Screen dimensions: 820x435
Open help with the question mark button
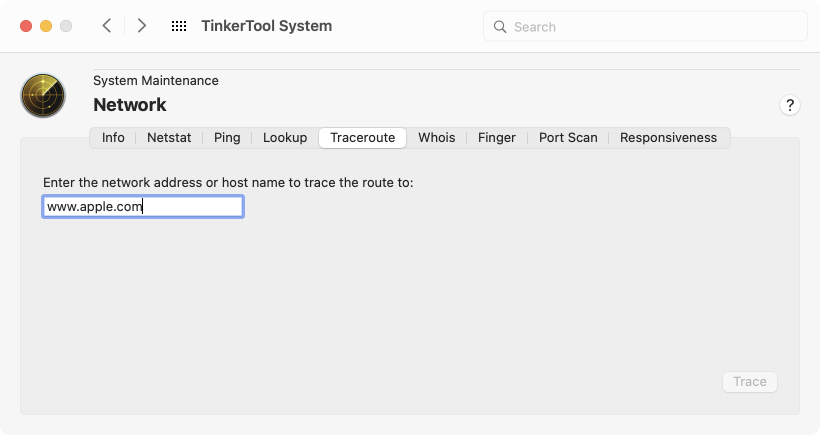point(790,105)
